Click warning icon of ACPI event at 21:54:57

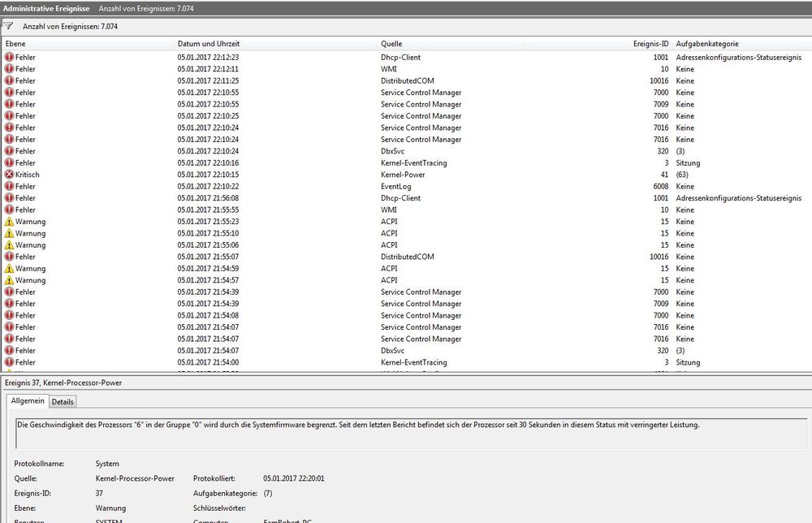click(x=10, y=280)
